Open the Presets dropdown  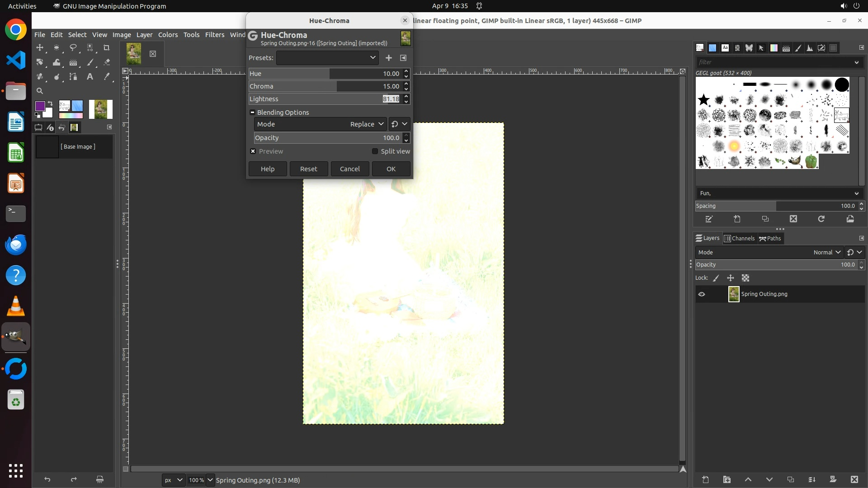[x=328, y=58]
